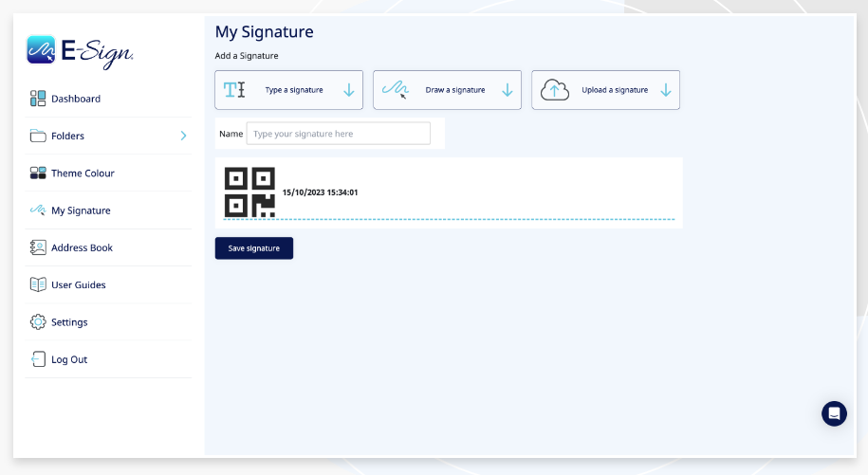The image size is (868, 475).
Task: Click the Add a Signature label
Action: click(247, 56)
